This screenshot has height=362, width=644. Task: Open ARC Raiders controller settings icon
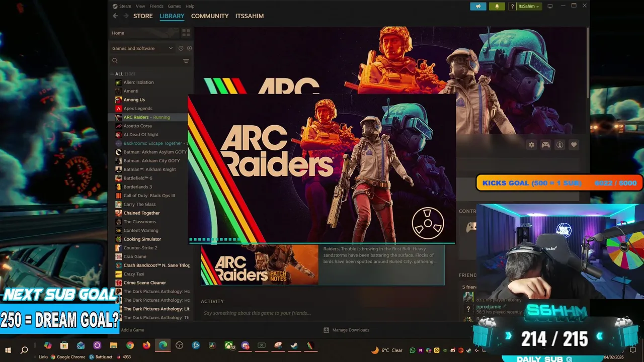545,145
